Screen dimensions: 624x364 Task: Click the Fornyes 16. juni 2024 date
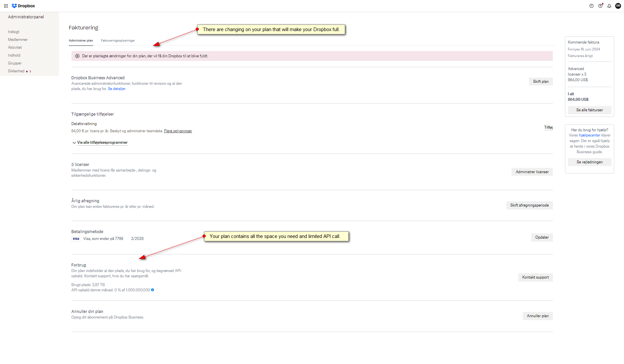584,49
